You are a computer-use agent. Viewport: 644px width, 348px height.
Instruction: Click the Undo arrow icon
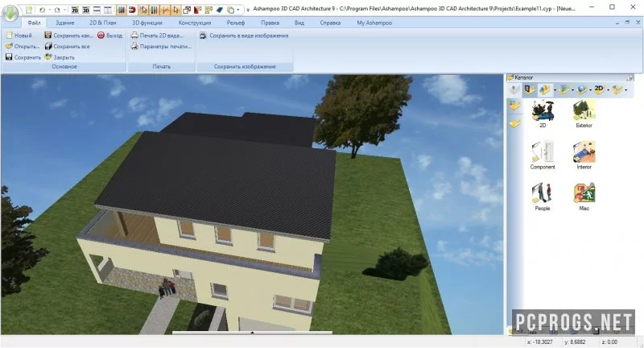tap(42, 10)
